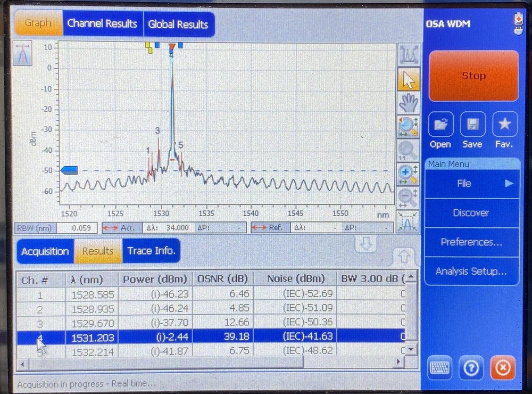532x394 pixels.
Task: Toggle the Act. marker display
Action: (121, 227)
